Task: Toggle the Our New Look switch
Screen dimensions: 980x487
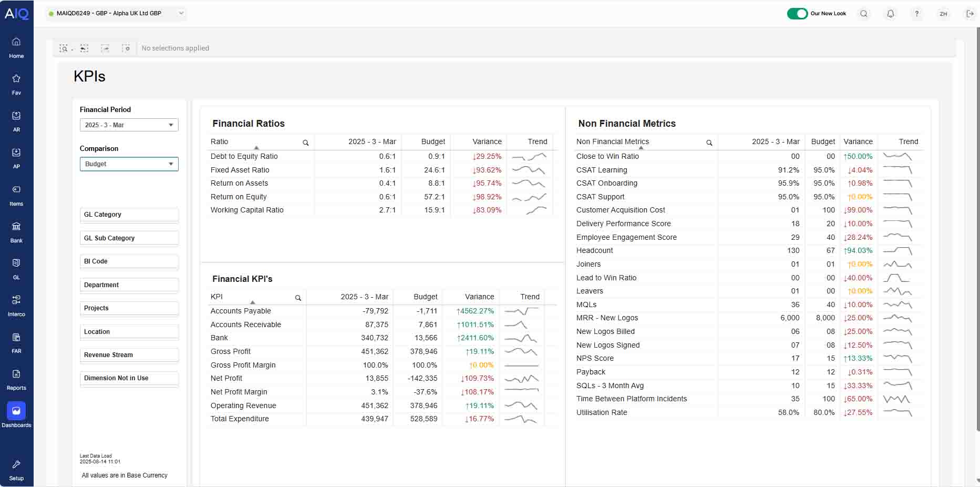Action: coord(797,14)
